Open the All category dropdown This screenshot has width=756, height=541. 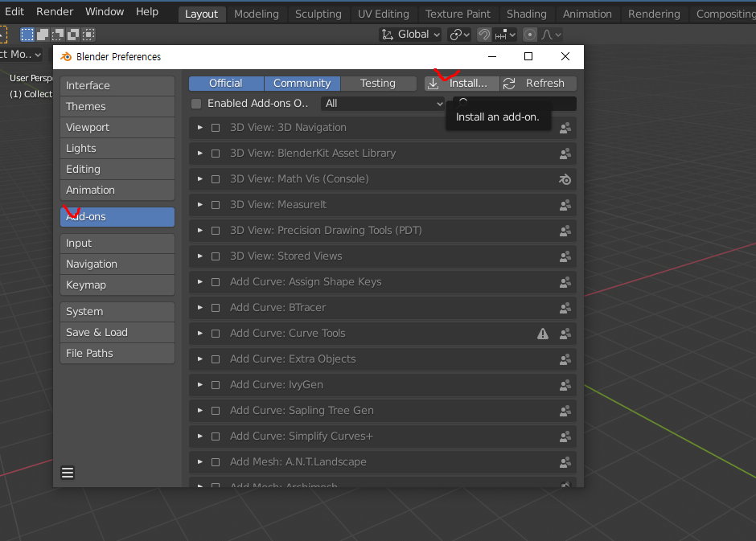(383, 104)
